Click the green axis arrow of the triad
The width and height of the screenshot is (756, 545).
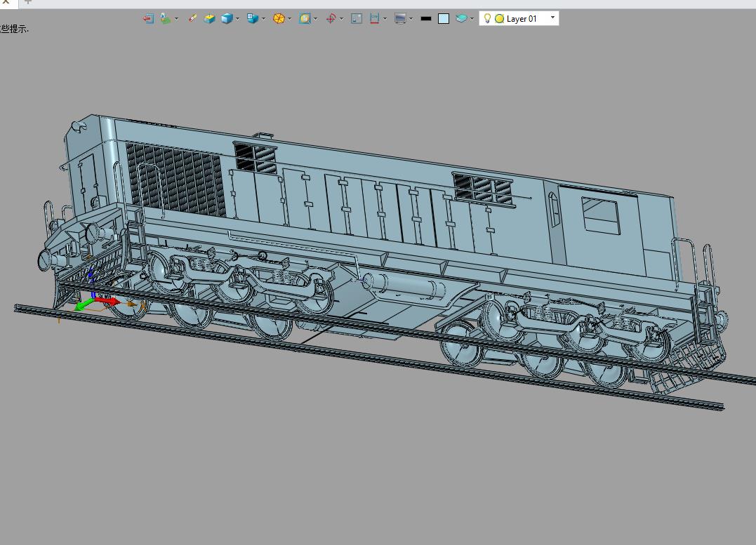click(84, 305)
